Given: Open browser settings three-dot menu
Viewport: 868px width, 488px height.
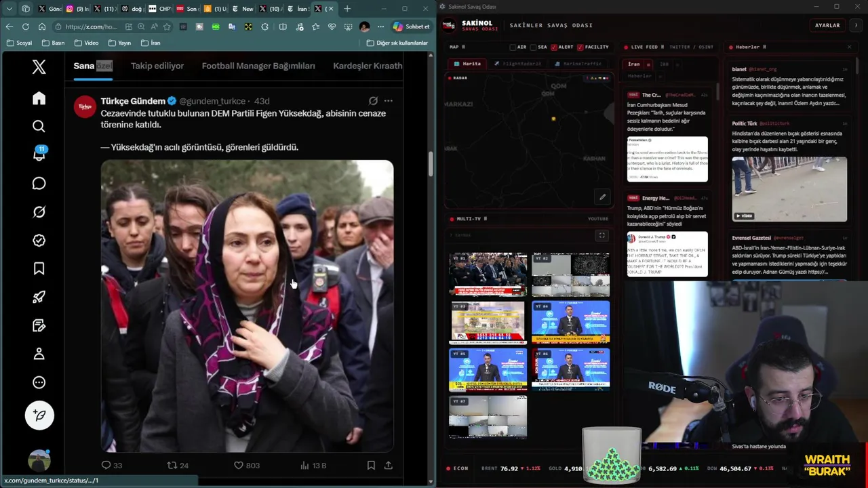Looking at the screenshot, I should coord(380,26).
